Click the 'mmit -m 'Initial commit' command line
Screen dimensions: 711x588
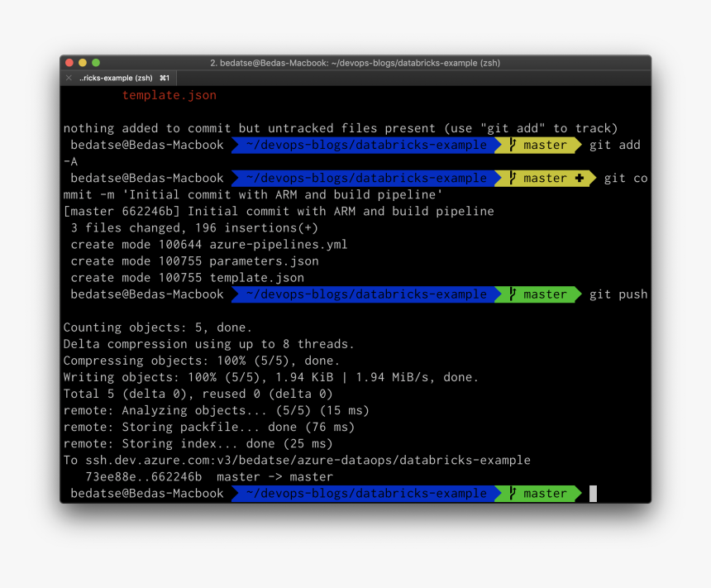pyautogui.click(x=252, y=194)
